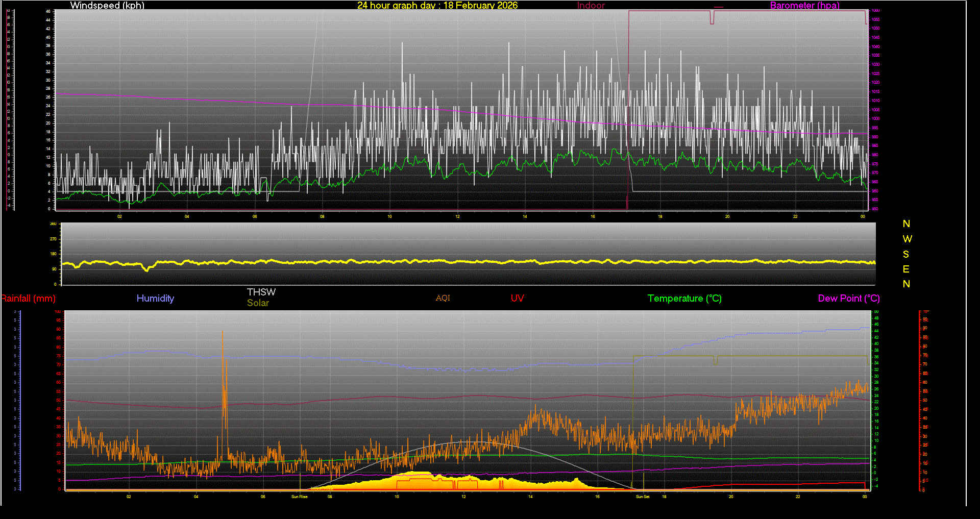This screenshot has width=980, height=519.
Task: Click the UV legend label
Action: (517, 299)
